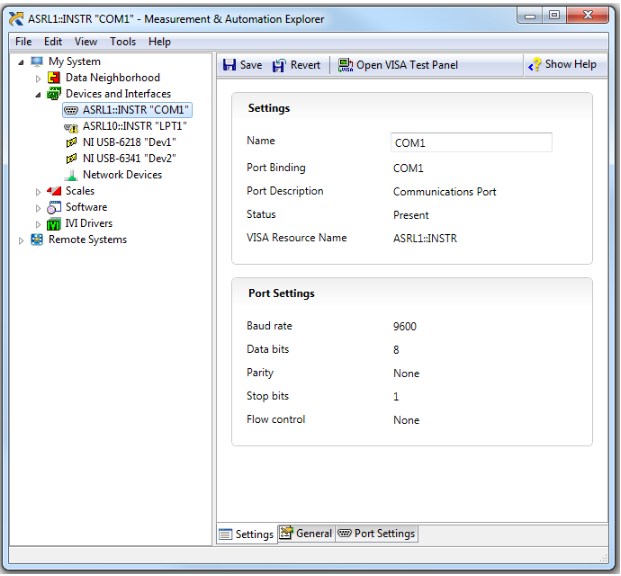The height and width of the screenshot is (576, 621).
Task: Switch to the Port Settings tab
Action: point(377,533)
